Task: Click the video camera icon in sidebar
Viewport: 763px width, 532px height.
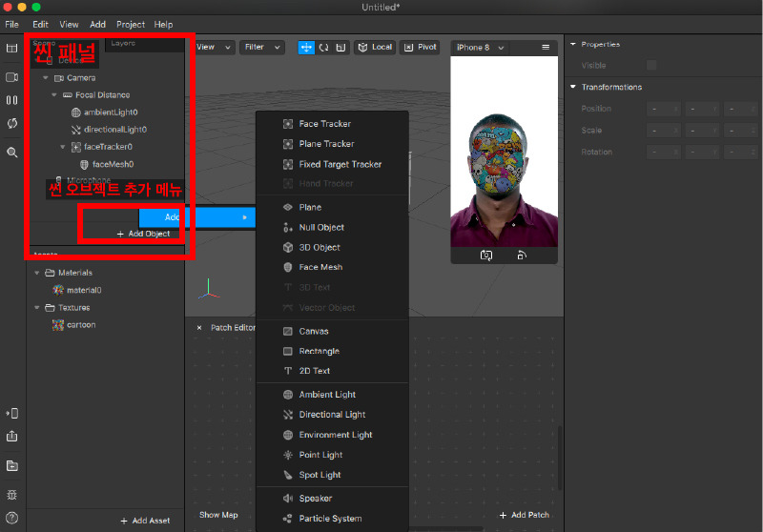Action: tap(12, 77)
